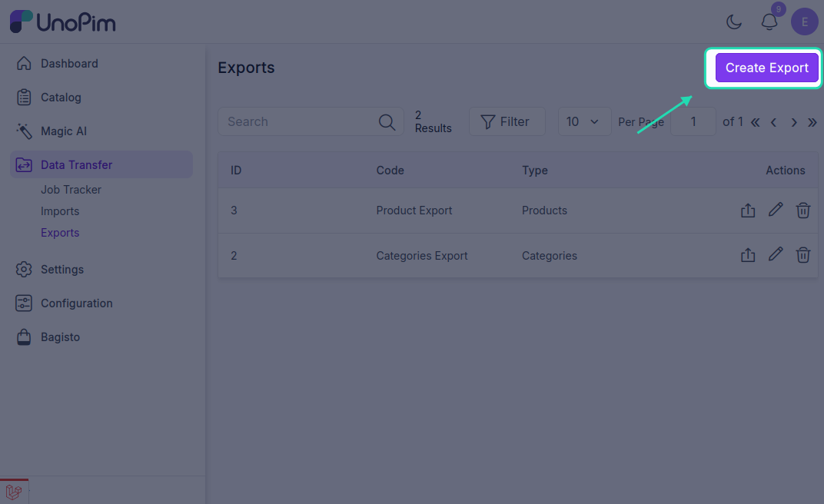Go to previous page chevron

(773, 122)
